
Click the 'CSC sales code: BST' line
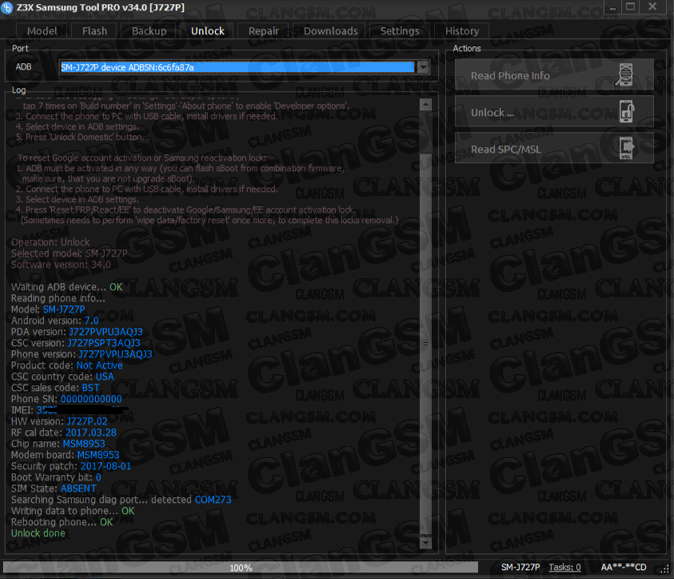pos(55,388)
